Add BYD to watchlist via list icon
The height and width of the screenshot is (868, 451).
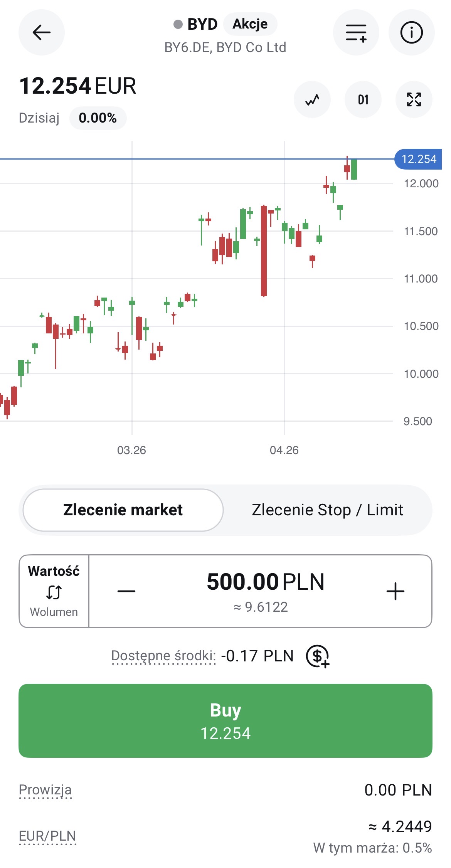pyautogui.click(x=356, y=32)
